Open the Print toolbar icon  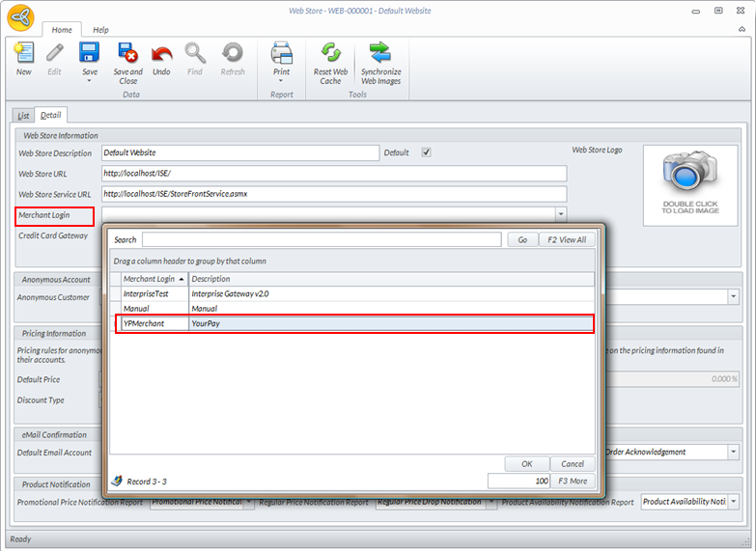(x=281, y=54)
